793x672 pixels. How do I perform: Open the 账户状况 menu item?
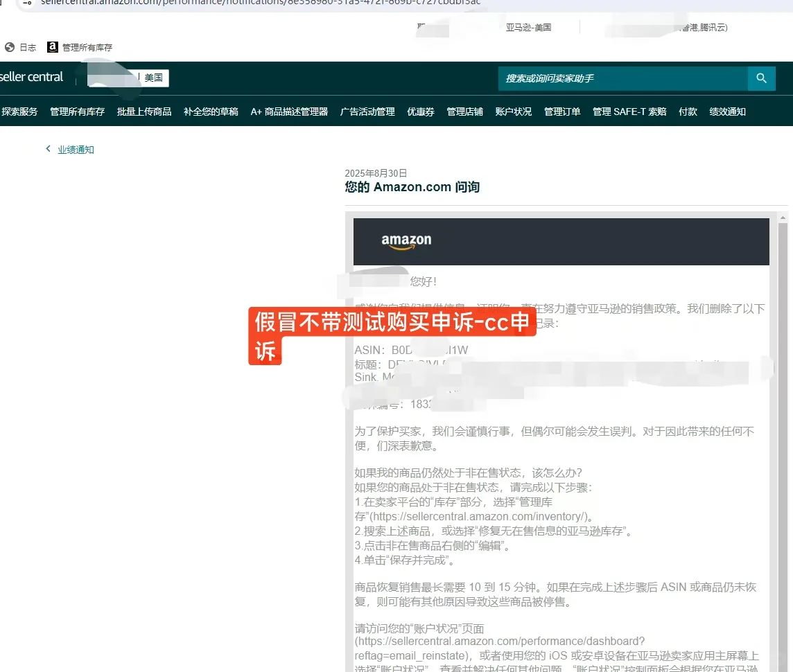[514, 112]
